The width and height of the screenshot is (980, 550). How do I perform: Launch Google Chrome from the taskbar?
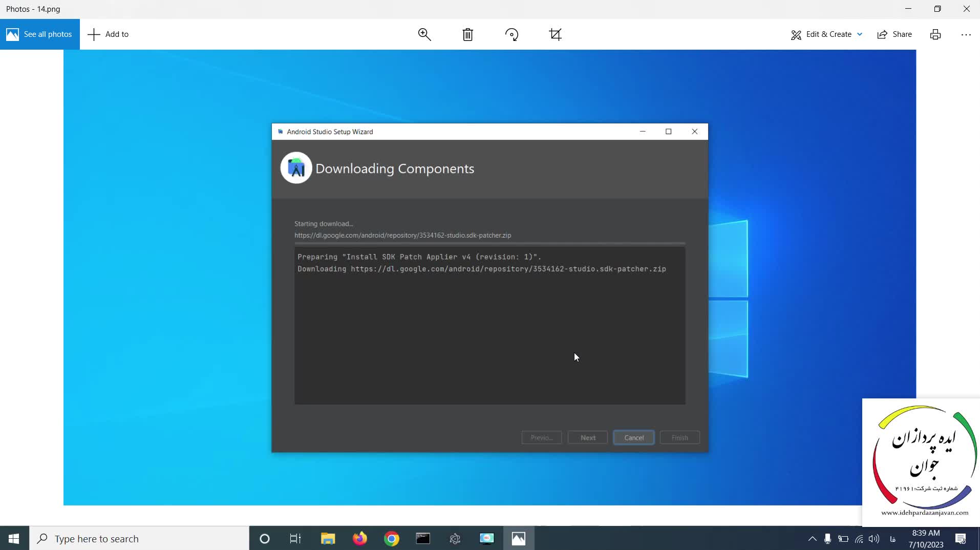[x=392, y=539]
